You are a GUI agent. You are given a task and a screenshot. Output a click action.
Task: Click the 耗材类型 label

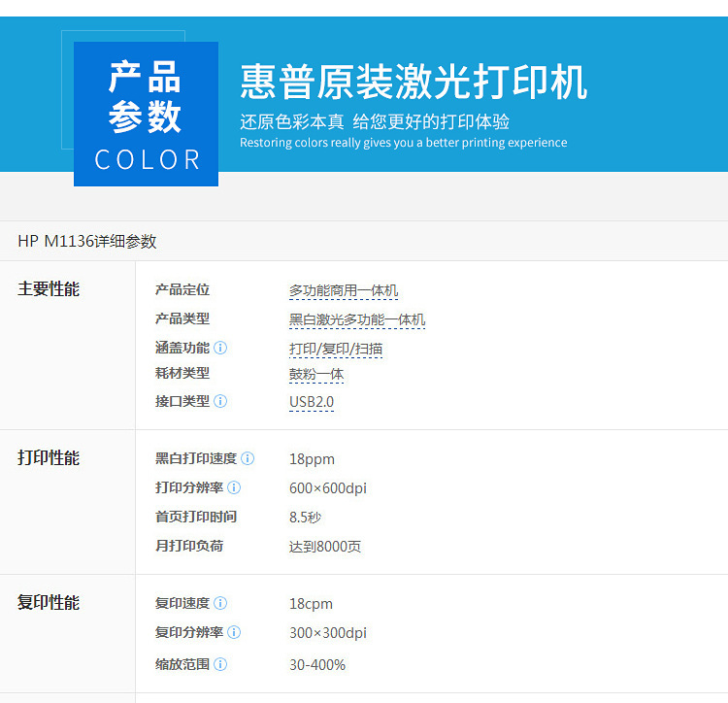pos(182,373)
